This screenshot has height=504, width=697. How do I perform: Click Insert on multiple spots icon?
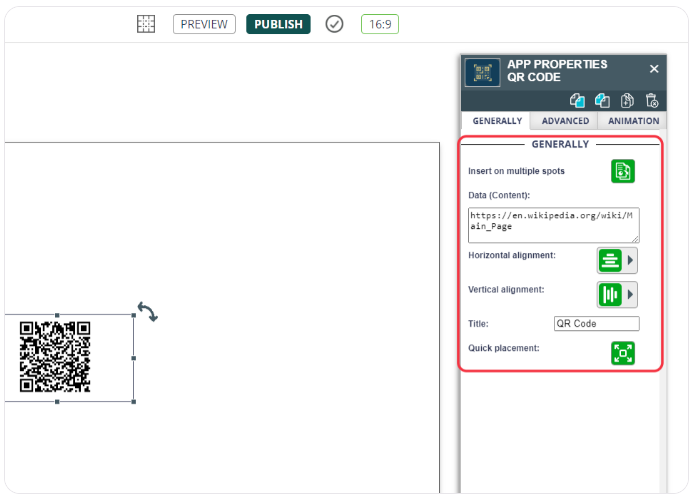click(623, 171)
